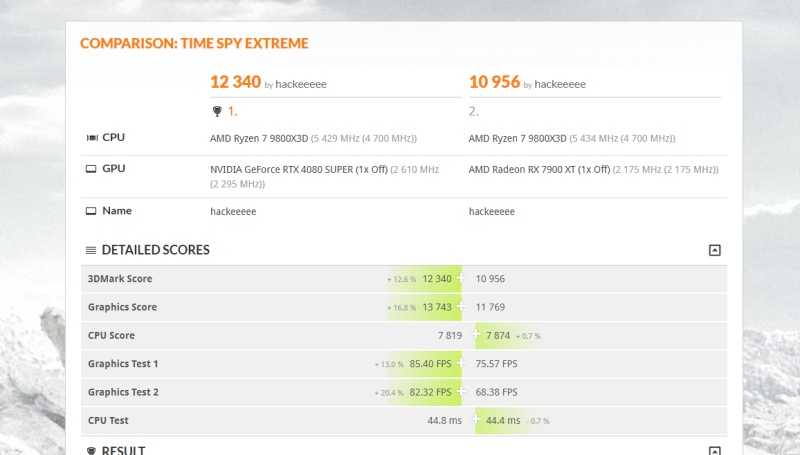
Task: Select the RTX 4080 SUPER GPU text
Action: [x=299, y=169]
